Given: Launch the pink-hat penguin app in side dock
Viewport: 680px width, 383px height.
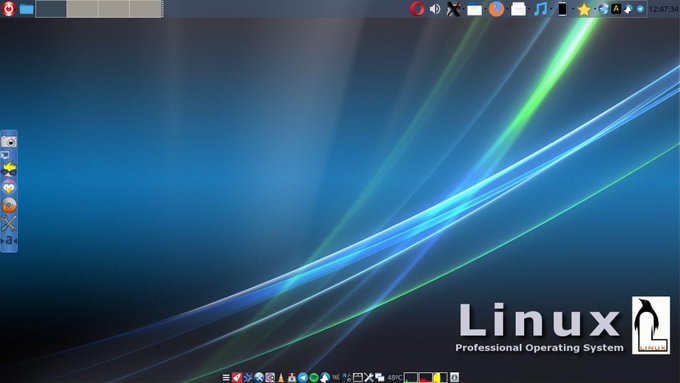Looking at the screenshot, I should point(9,187).
